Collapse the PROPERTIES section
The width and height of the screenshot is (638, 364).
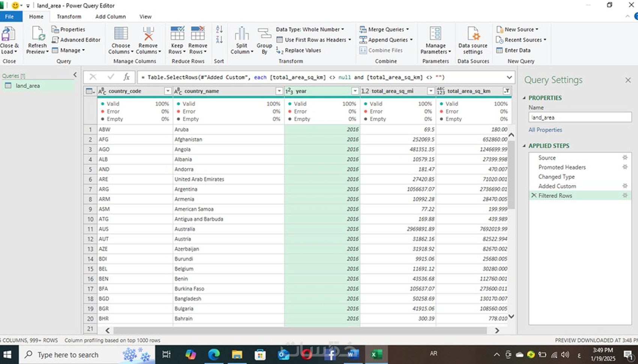click(x=524, y=98)
